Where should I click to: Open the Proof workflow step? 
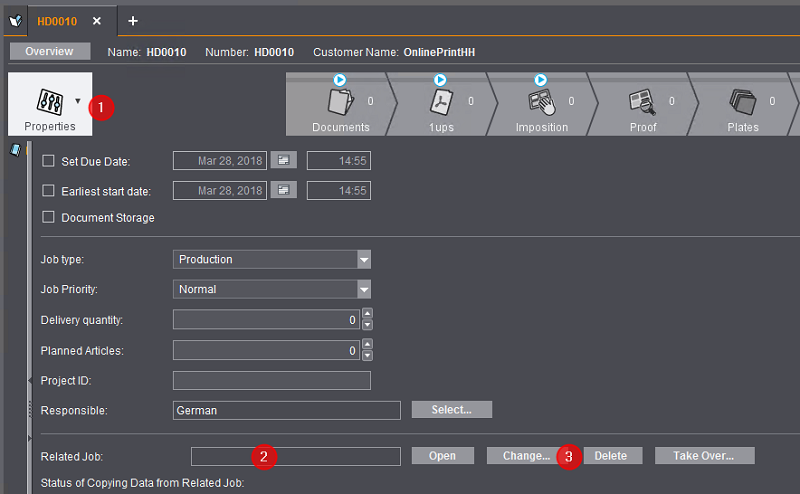[641, 104]
